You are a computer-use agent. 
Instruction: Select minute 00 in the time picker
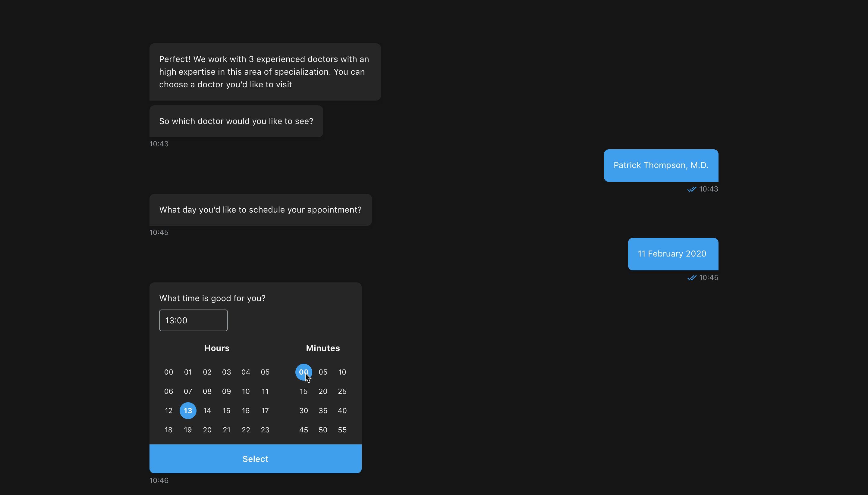303,372
